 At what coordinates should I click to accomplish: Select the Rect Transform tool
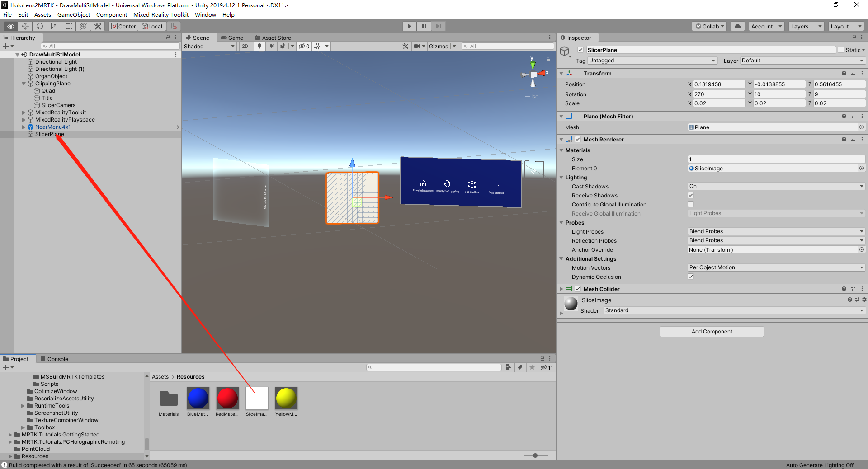pos(69,26)
